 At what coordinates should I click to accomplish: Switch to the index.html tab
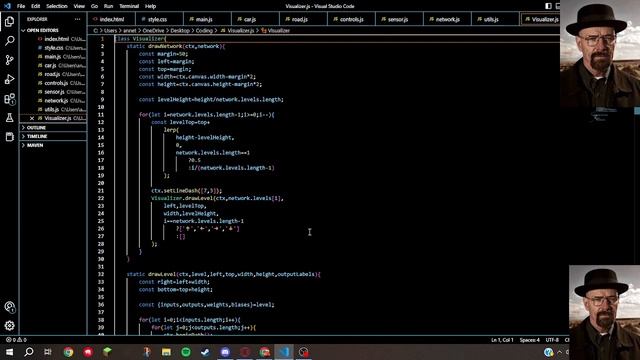(x=111, y=19)
